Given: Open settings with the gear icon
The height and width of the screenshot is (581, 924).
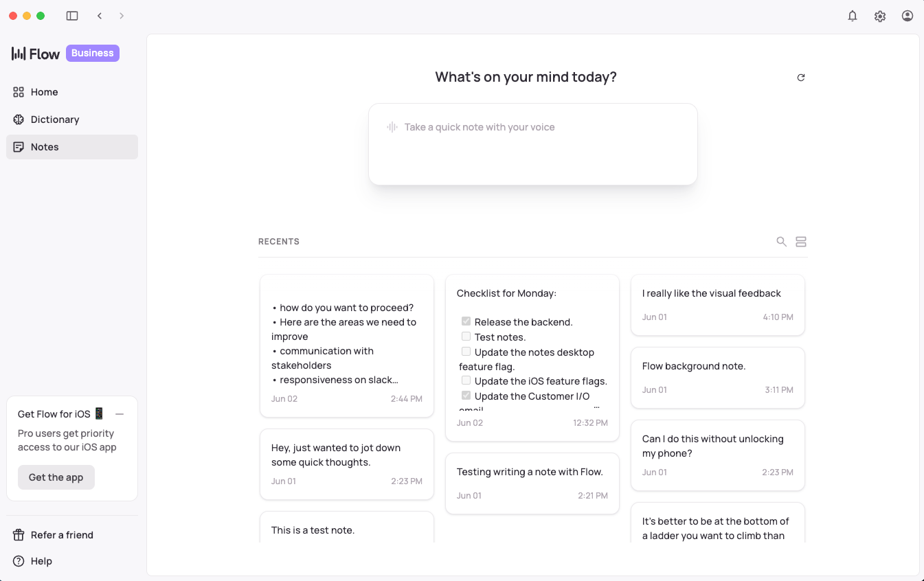Looking at the screenshot, I should [880, 16].
